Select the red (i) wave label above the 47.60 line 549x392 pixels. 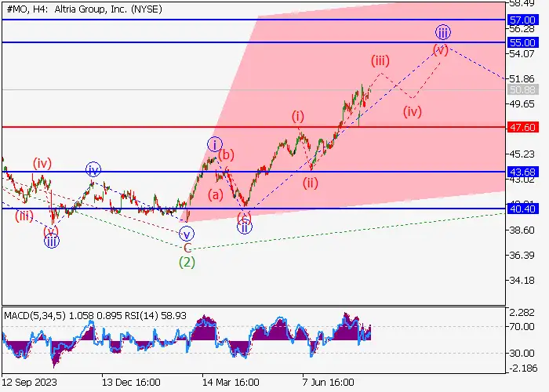tap(298, 116)
